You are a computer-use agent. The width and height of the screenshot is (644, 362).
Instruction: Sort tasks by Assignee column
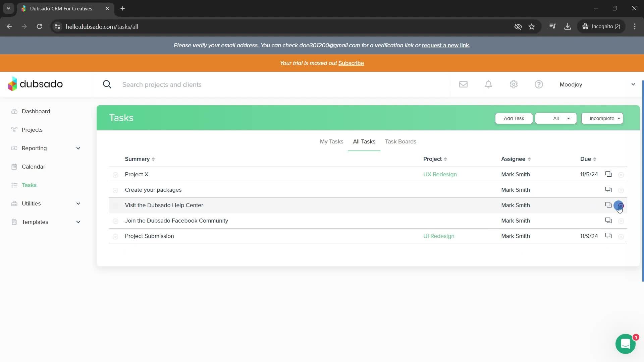tap(516, 159)
